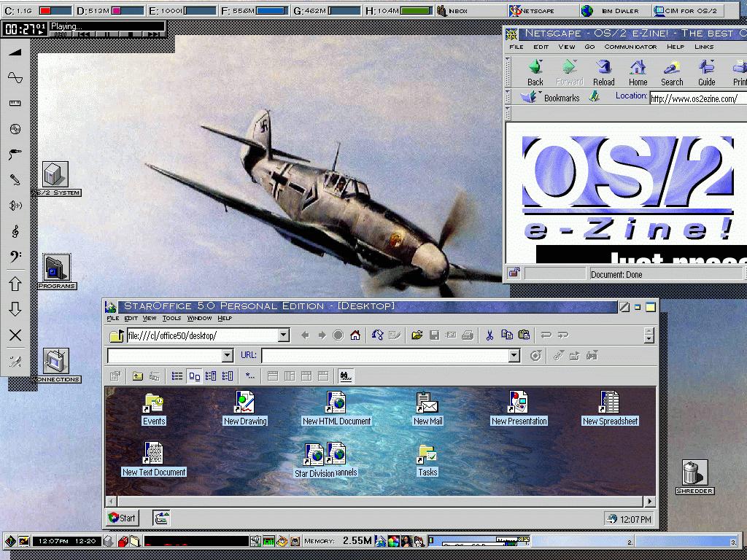
Task: Switch to CIM for OS/2 task
Action: [x=687, y=10]
